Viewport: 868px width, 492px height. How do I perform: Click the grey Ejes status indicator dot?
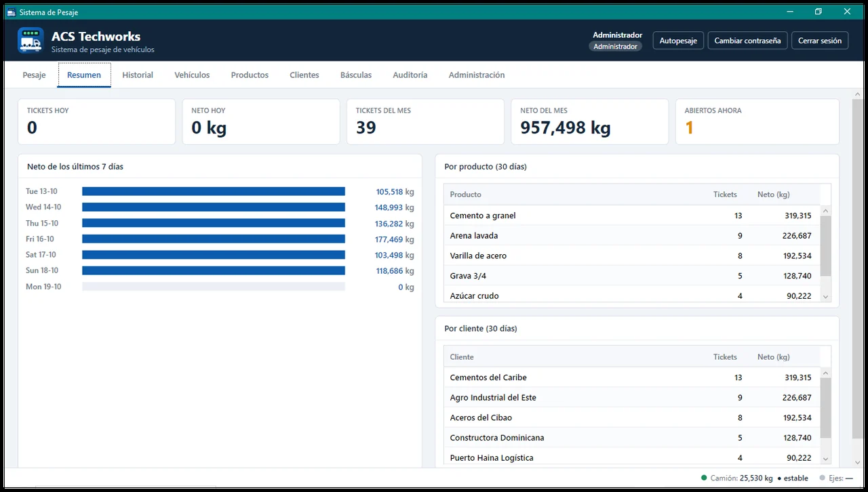coord(823,478)
